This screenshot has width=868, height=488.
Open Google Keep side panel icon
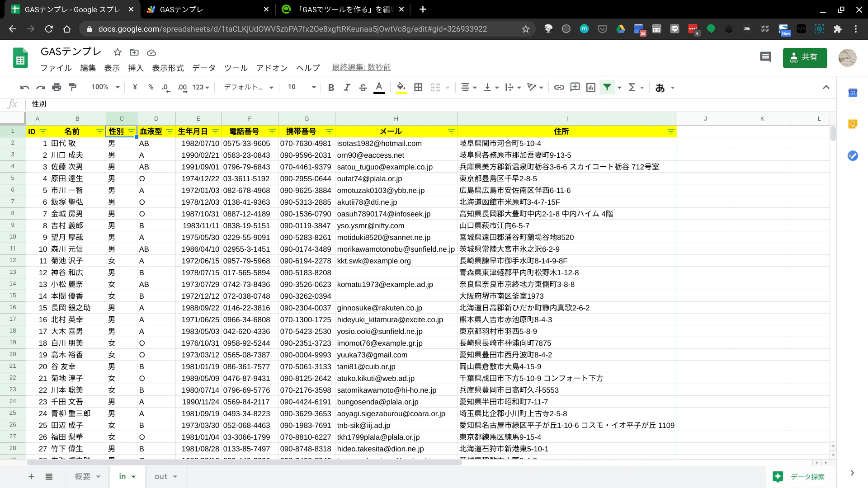click(853, 124)
